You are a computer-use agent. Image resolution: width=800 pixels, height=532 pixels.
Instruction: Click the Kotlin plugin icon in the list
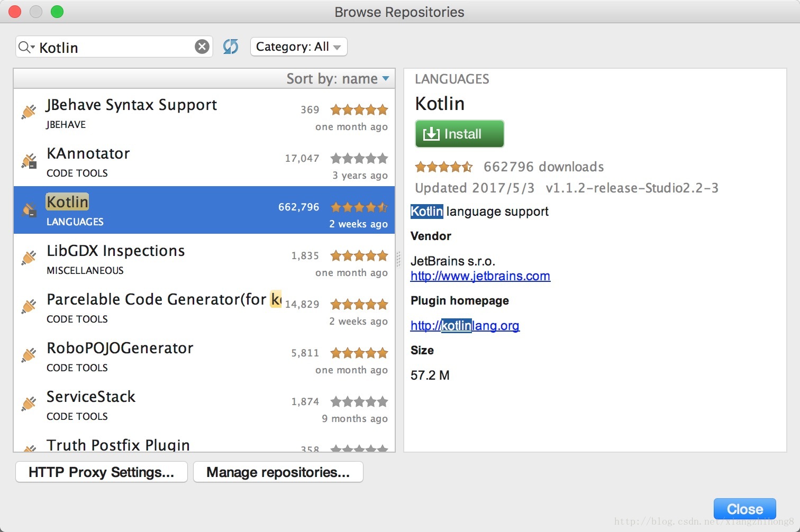[x=29, y=209]
